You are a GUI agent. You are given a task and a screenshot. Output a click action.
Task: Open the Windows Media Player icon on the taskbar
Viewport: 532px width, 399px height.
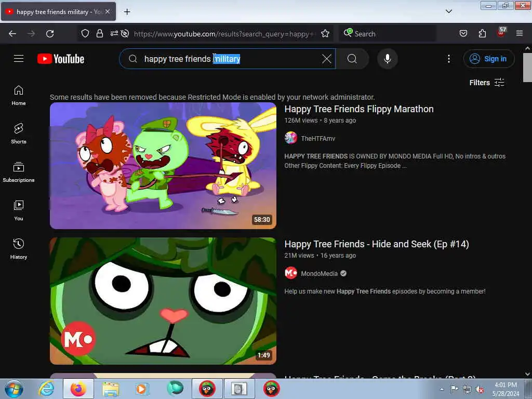[x=142, y=389]
